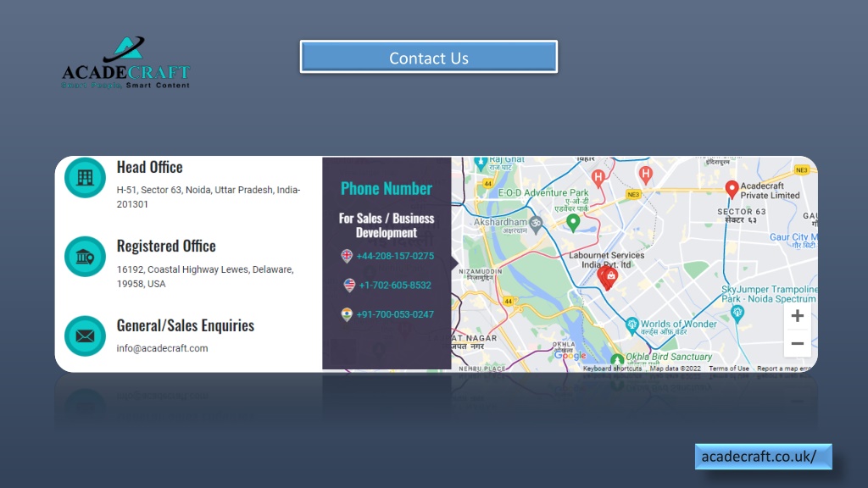Zoom in on the map with plus
868x488 pixels.
click(797, 316)
